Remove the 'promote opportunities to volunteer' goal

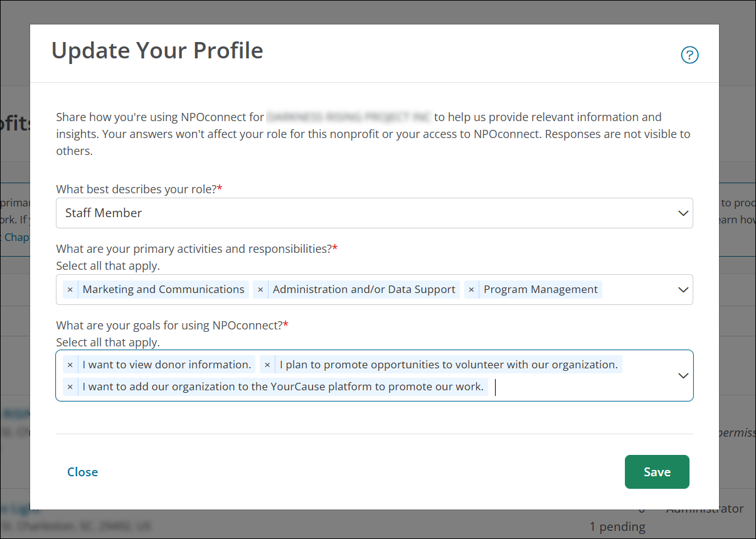(x=267, y=365)
